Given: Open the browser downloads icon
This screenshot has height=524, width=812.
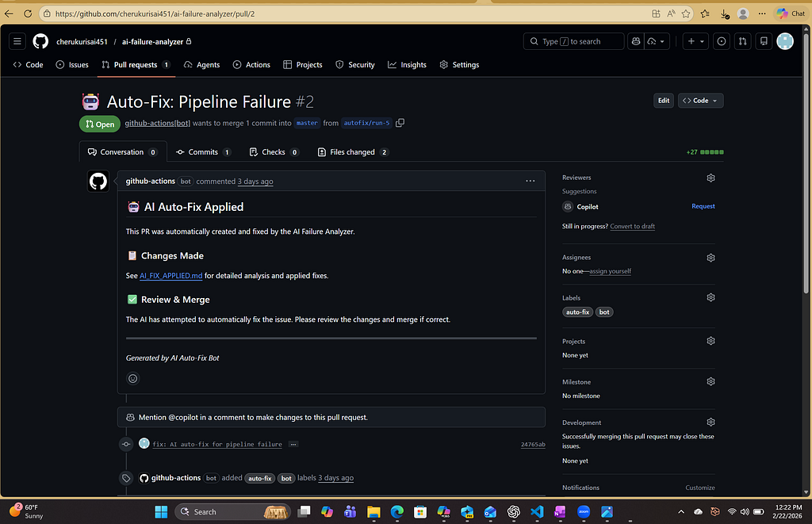Looking at the screenshot, I should pyautogui.click(x=725, y=13).
